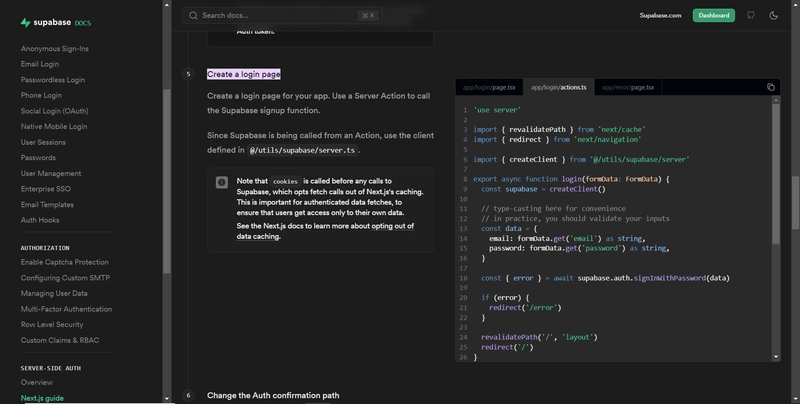Viewport: 800px width, 404px height.
Task: Open Anonymous Sign-Ins in sidebar
Action: point(55,48)
